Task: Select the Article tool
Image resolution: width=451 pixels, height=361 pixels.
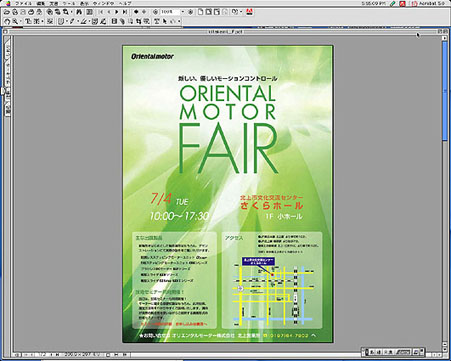Action: [130, 21]
